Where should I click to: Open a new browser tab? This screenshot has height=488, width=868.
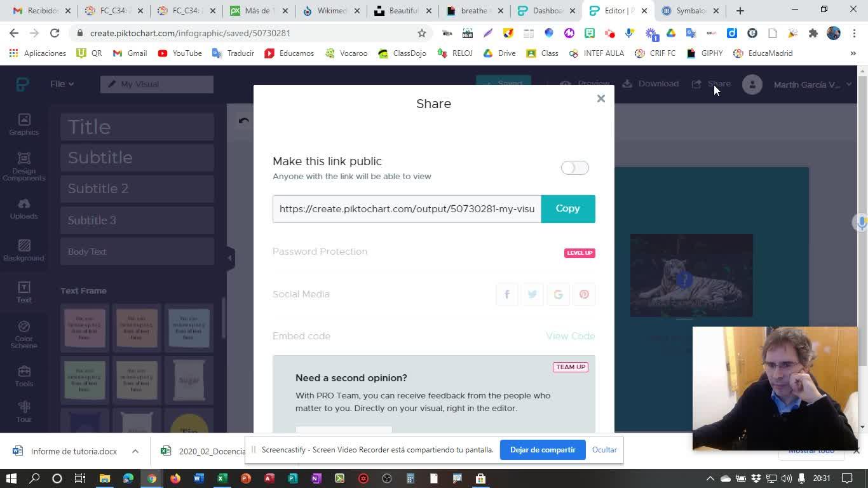(x=740, y=11)
